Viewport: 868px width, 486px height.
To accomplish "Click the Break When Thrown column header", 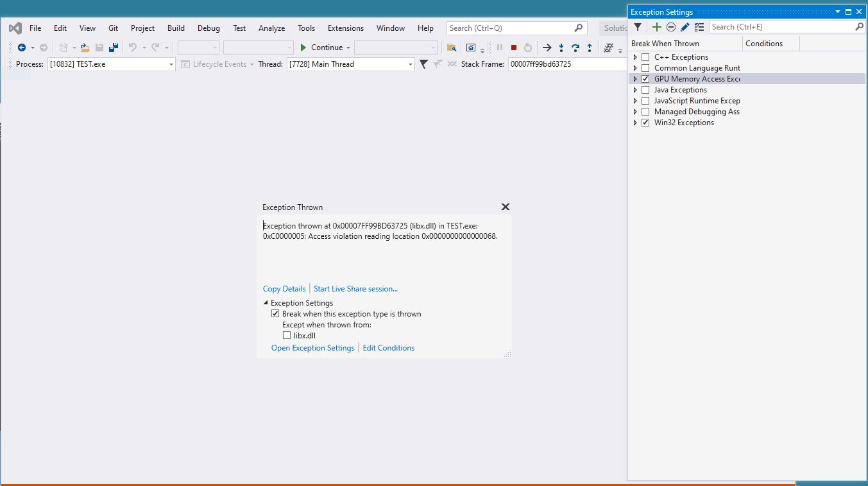I will (686, 44).
